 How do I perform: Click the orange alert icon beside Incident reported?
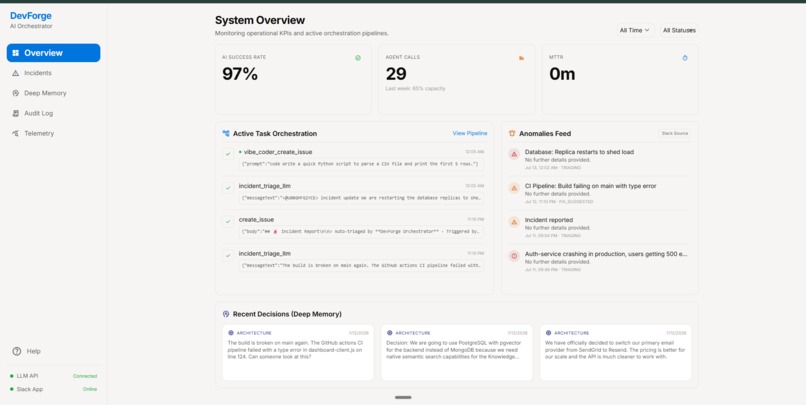(x=514, y=222)
